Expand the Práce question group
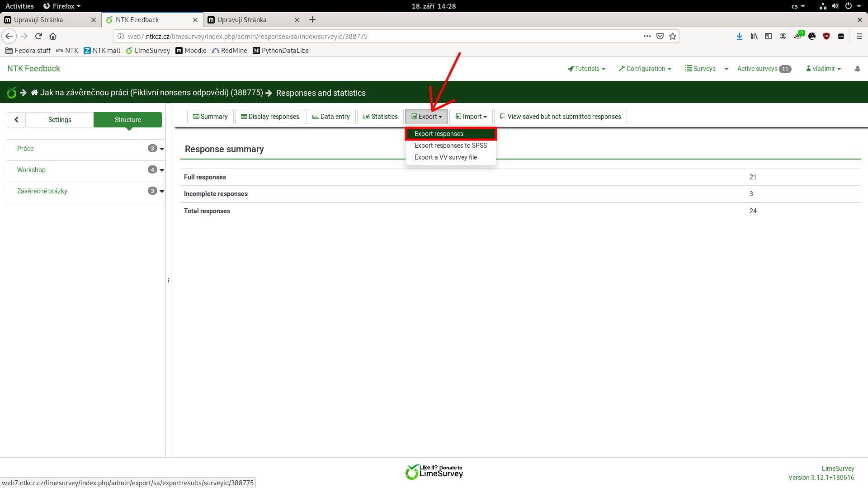 pos(162,149)
